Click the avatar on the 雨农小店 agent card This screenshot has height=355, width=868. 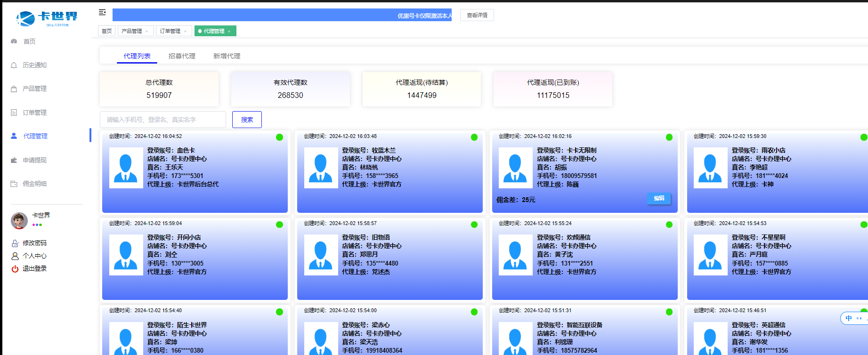click(x=711, y=168)
